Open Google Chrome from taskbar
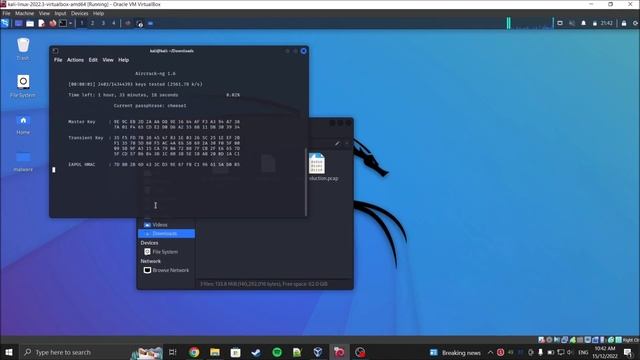The height and width of the screenshot is (360, 640). (x=194, y=352)
